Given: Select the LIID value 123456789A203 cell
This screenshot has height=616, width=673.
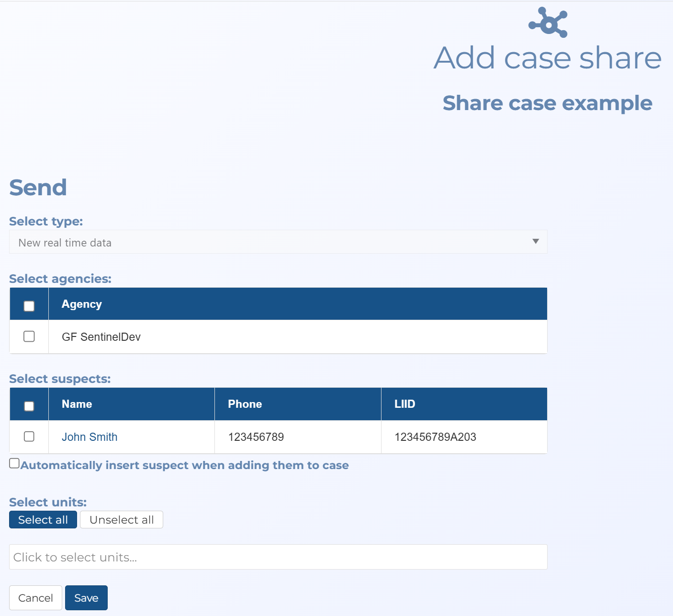Looking at the screenshot, I should click(x=435, y=437).
